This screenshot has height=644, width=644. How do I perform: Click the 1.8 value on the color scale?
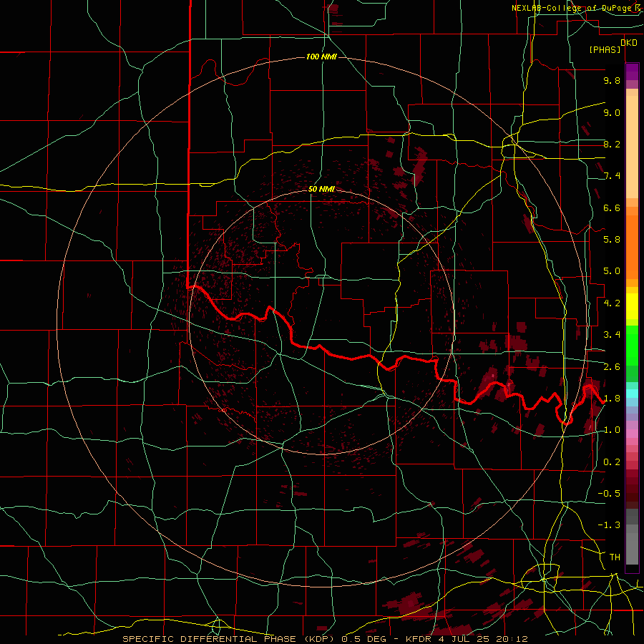coord(612,399)
